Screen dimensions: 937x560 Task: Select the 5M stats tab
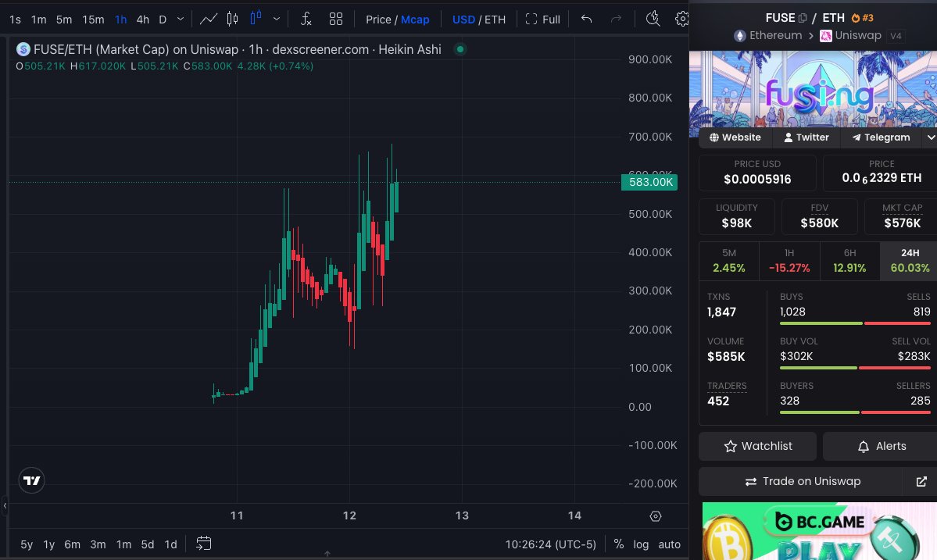click(728, 261)
